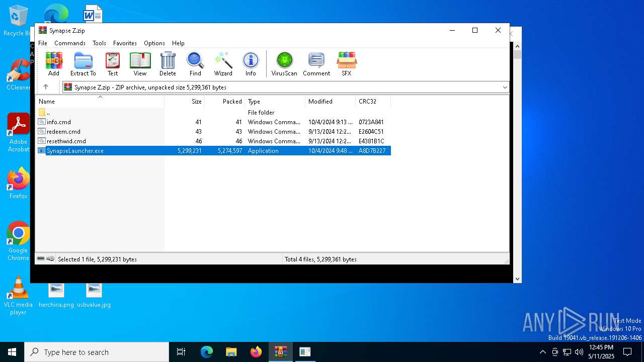The image size is (644, 362).
Task: Launch Edge from the taskbar
Action: 207,352
